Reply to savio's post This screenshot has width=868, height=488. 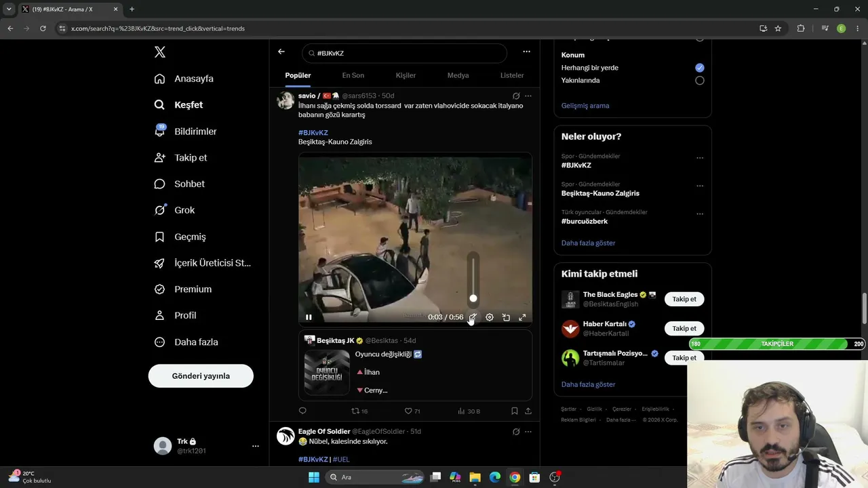coord(302,411)
